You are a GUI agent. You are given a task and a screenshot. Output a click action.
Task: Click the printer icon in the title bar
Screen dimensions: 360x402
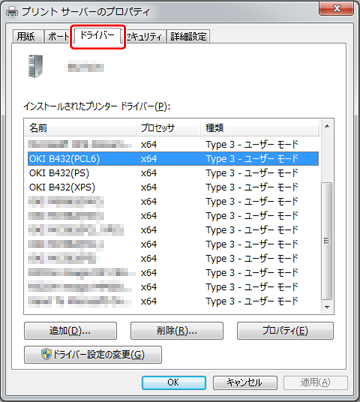click(x=12, y=12)
